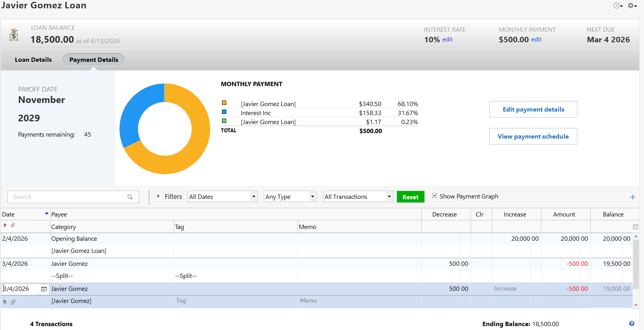644x330 pixels.
Task: Click the paperclip attachment icon in the edited row
Action: (13, 302)
